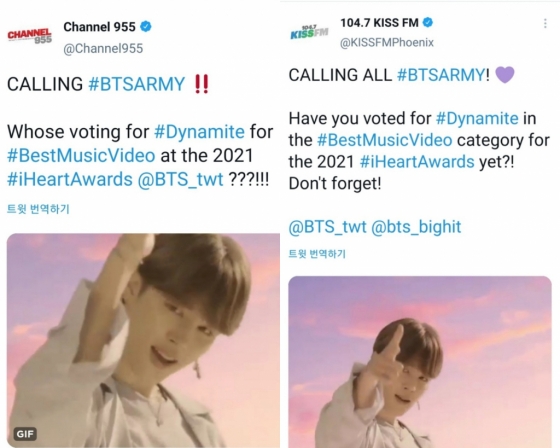Screen dimensions: 560x448
Task: Open the @KISSFMPhoenix handle
Action: (x=387, y=43)
